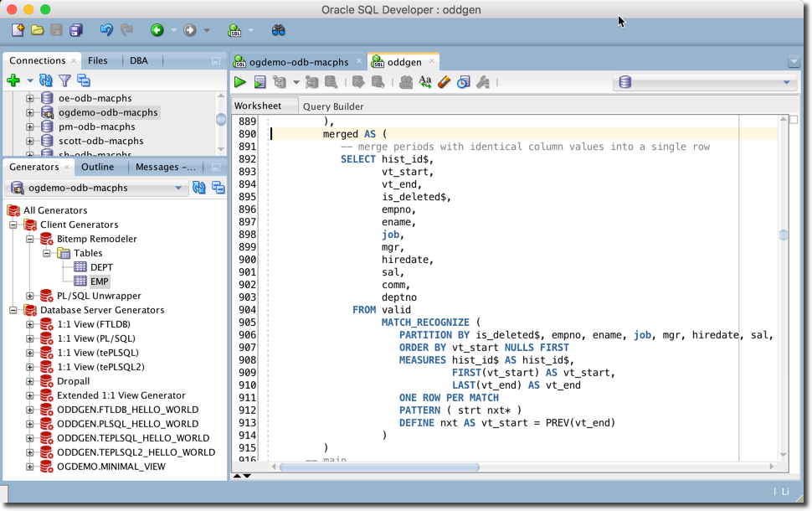Screen dimensions: 812x511
Task: Open SQL Worksheet connection dropdown arrow
Action: tap(250, 31)
